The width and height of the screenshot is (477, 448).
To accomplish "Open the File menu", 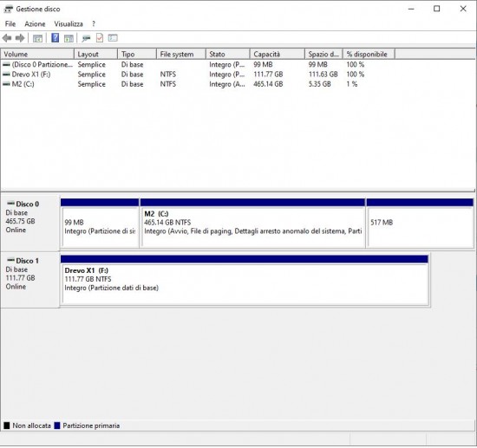I will [10, 23].
